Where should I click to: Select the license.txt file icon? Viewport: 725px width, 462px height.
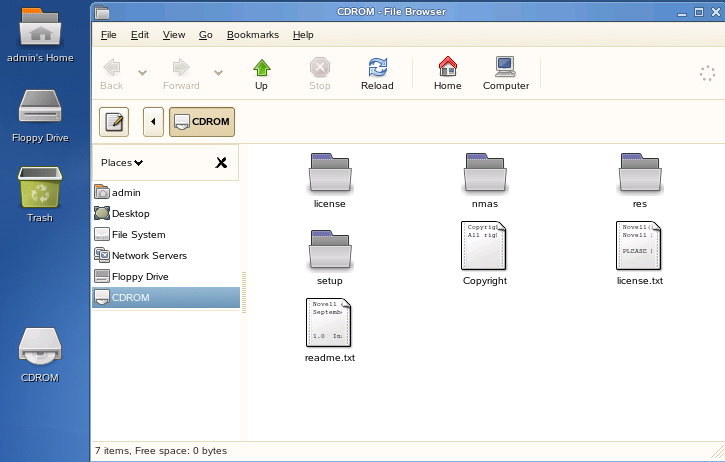pyautogui.click(x=639, y=246)
